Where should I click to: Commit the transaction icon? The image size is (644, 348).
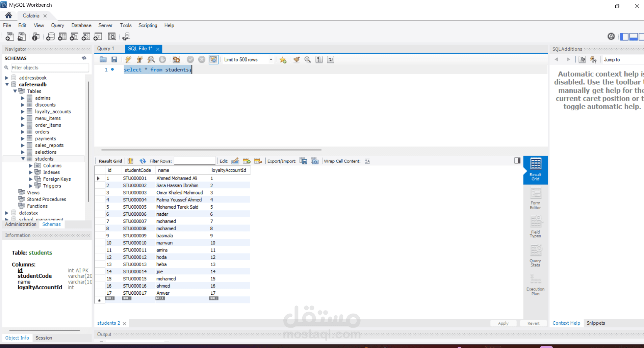(190, 59)
